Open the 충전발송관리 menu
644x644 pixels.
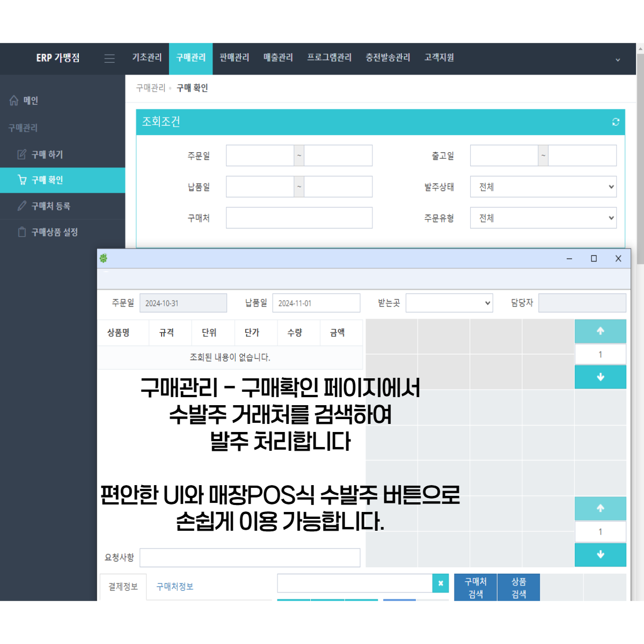pos(388,57)
